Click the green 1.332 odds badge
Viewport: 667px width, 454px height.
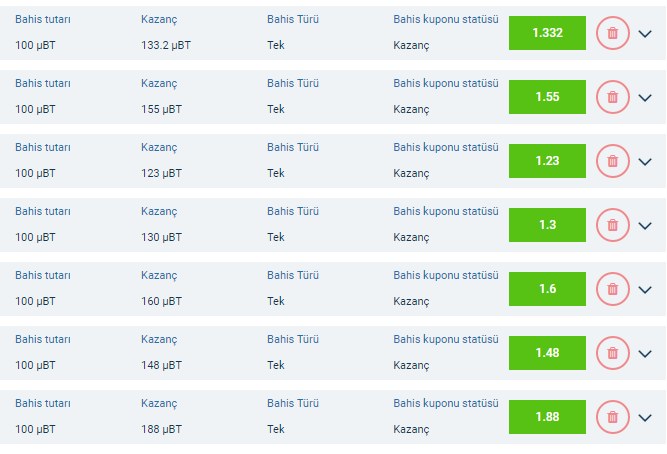coord(547,33)
